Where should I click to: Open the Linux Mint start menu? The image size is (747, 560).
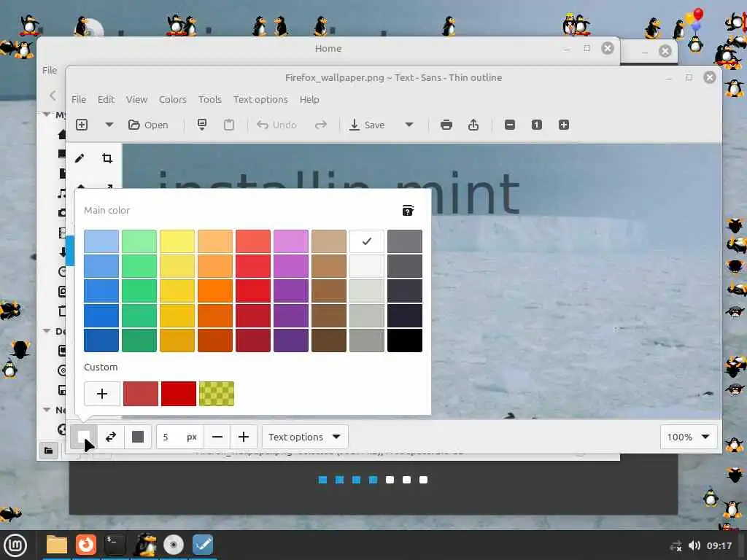[x=15, y=545]
